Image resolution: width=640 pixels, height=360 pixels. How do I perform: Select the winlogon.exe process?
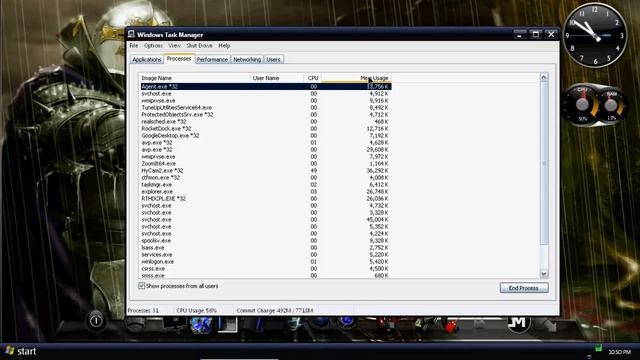[266, 262]
